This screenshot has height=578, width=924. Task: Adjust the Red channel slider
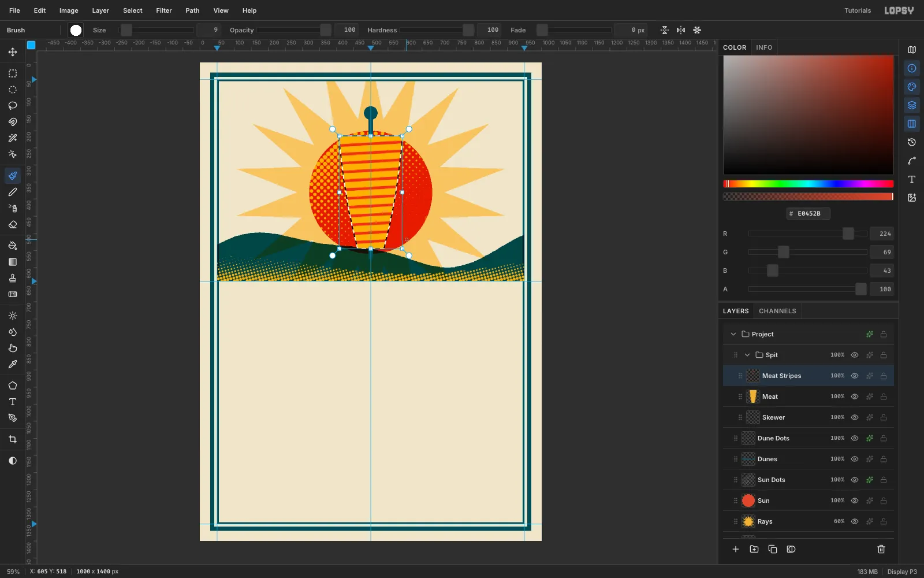pyautogui.click(x=808, y=234)
